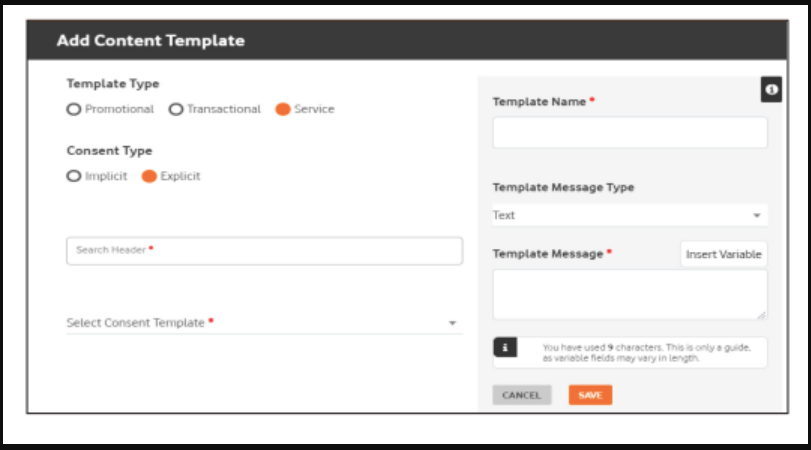The height and width of the screenshot is (450, 811).
Task: Click the Insert Variable button
Action: (724, 254)
